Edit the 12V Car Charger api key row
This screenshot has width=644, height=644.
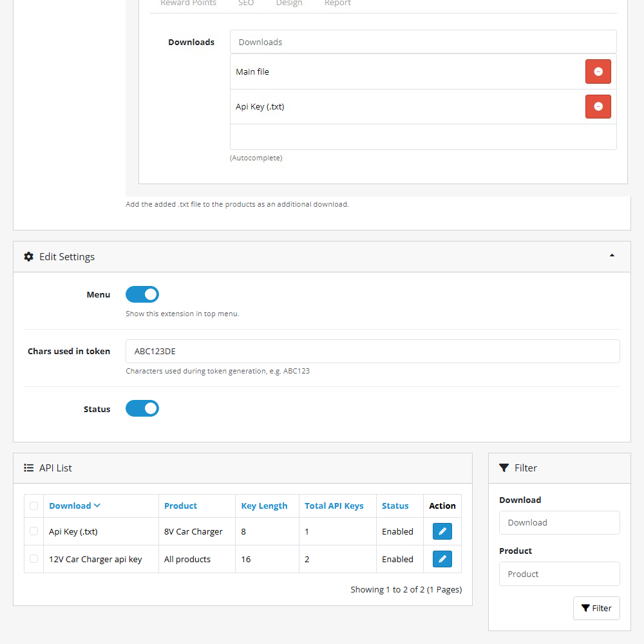click(x=442, y=559)
